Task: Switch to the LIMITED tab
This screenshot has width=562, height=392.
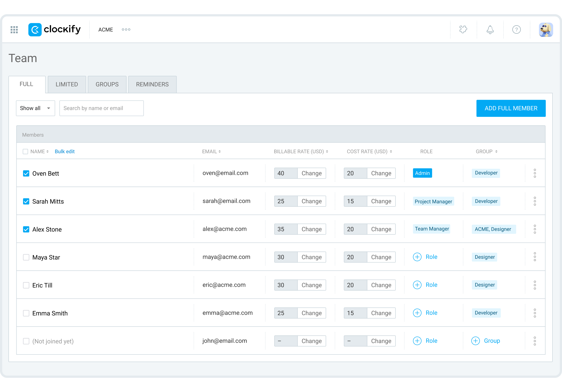Action: click(x=66, y=84)
